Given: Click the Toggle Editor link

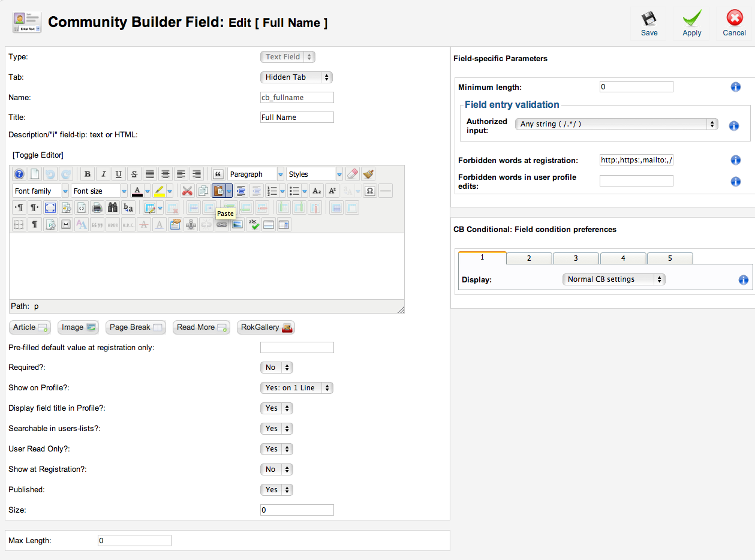Looking at the screenshot, I should (38, 155).
